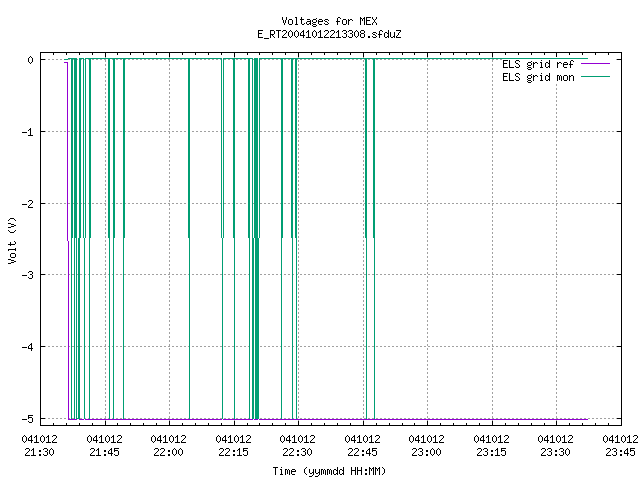Viewport: 640px width, 480px height.
Task: Click the x-axis tick label 22:45
Action: tap(362, 452)
